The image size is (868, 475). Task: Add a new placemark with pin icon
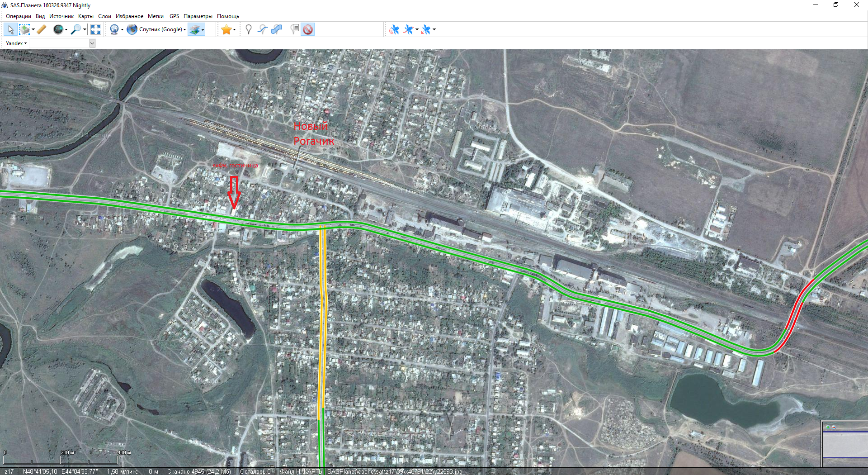(x=248, y=29)
